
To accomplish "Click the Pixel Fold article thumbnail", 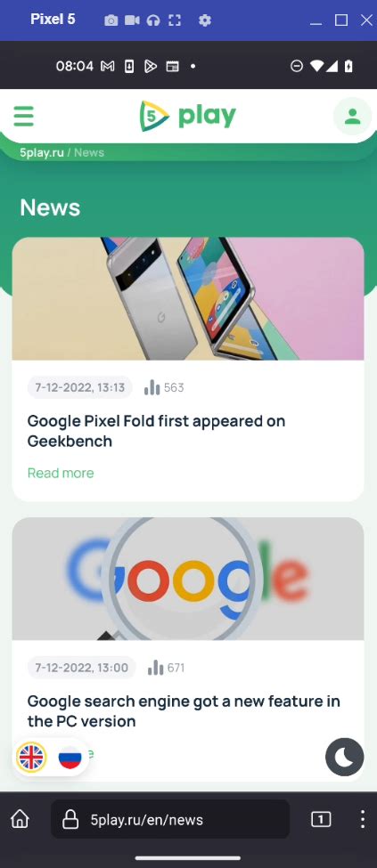I will (188, 299).
